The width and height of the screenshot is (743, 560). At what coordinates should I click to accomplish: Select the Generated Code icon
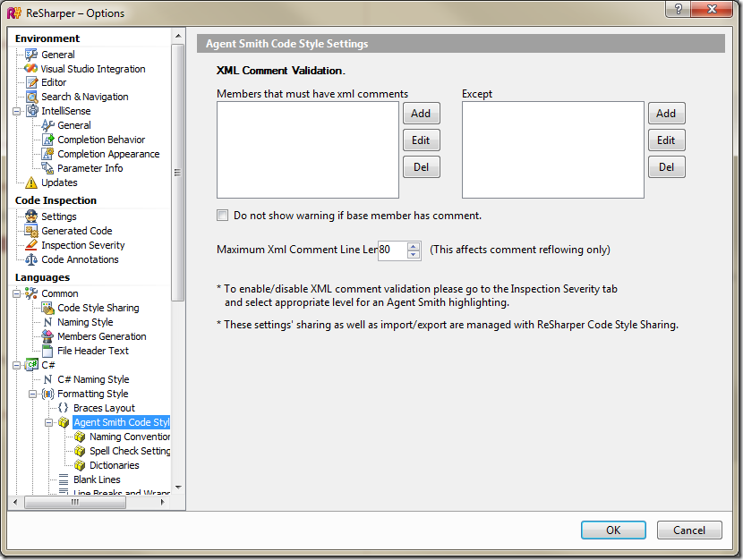point(30,231)
